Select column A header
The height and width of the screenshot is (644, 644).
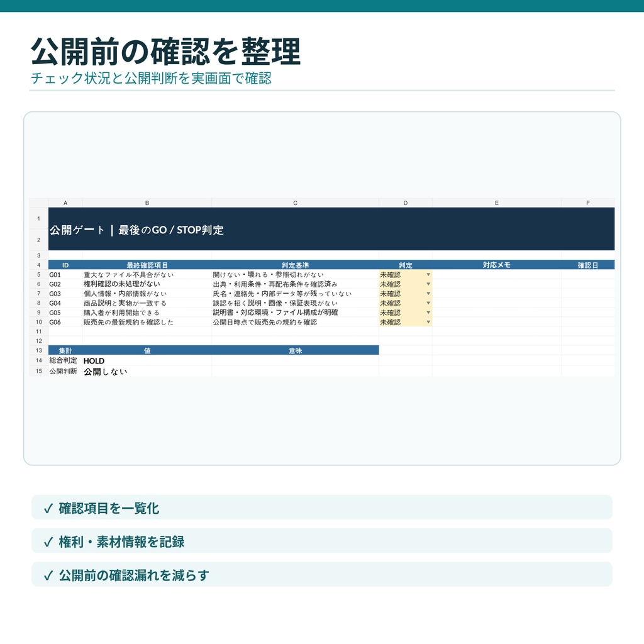pos(65,203)
